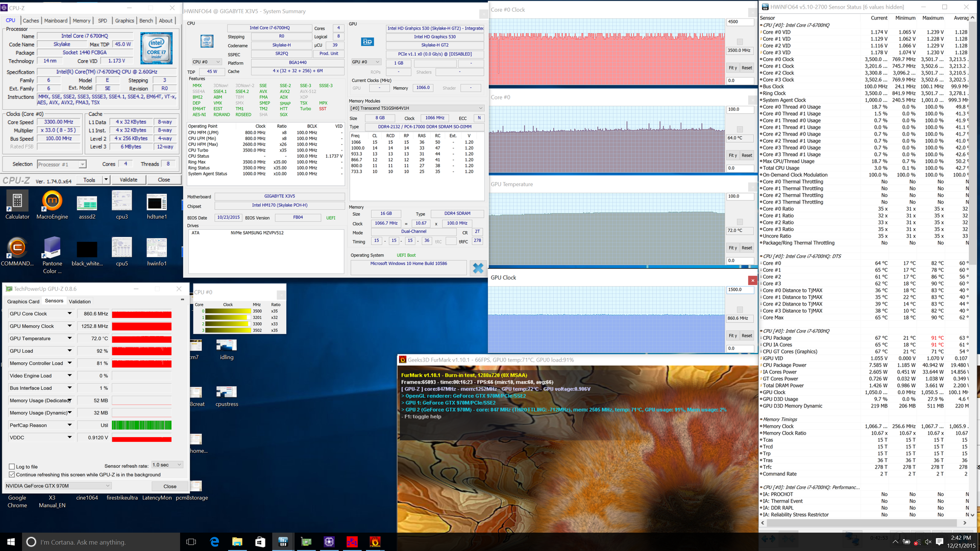Click the HWiNFO summary close X icon
Viewport: 980px width, 551px height.
pos(478,268)
